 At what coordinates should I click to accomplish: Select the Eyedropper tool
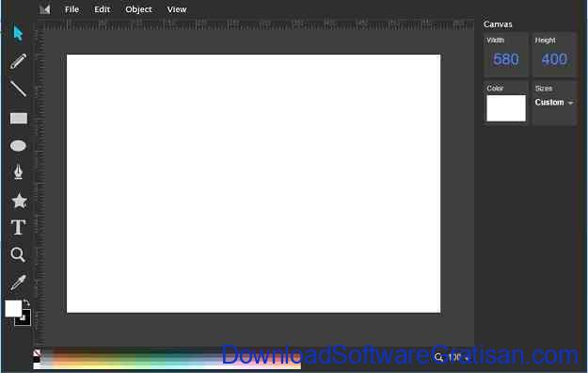click(x=18, y=283)
